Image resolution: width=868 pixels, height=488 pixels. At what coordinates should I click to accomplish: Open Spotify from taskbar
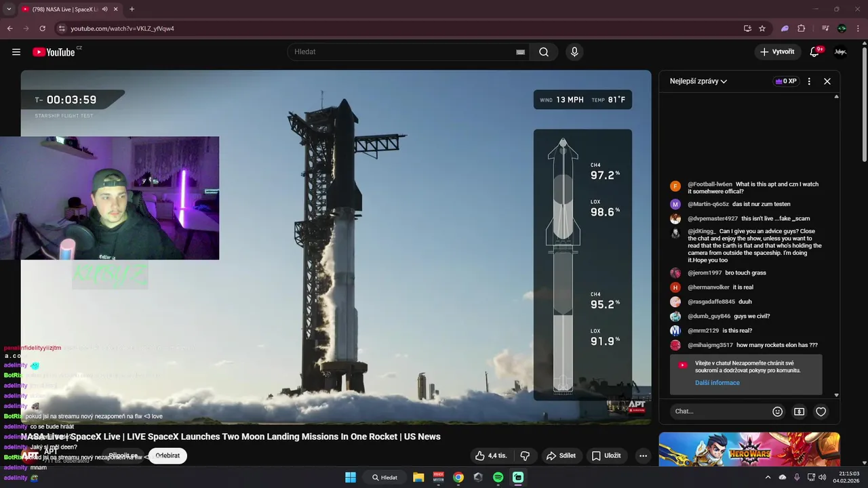(498, 477)
